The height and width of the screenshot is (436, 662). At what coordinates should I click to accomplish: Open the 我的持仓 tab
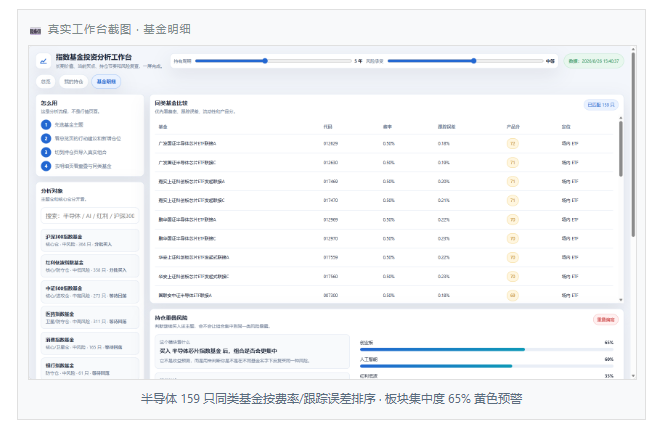73,81
